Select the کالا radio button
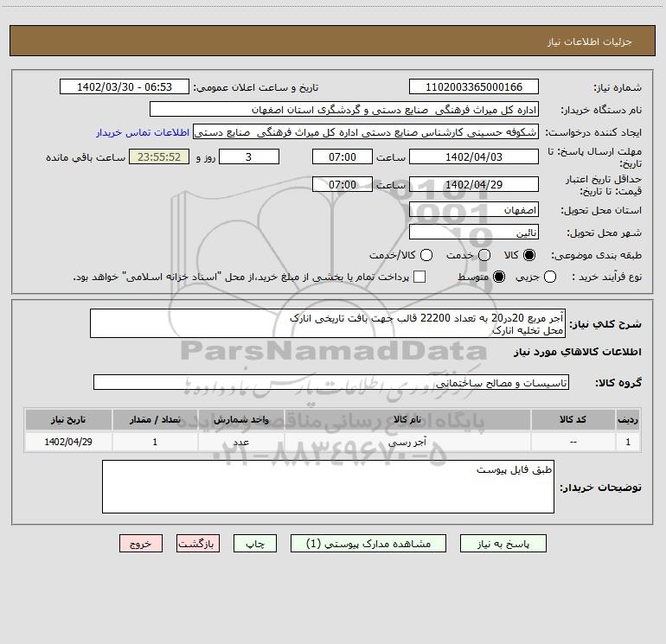The height and width of the screenshot is (644, 666). click(529, 255)
